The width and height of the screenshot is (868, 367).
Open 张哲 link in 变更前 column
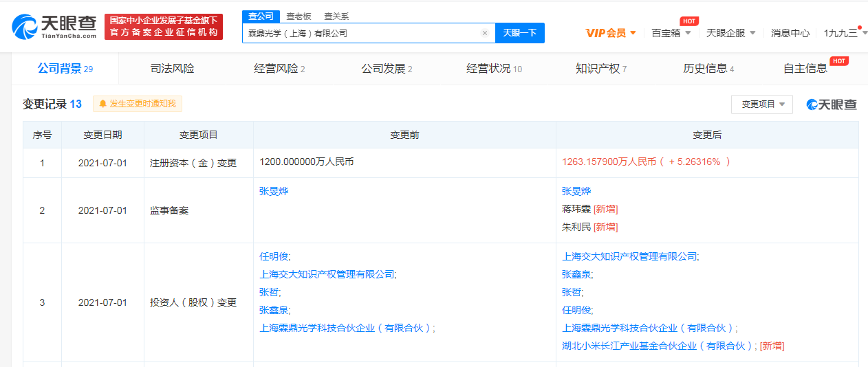(x=269, y=292)
